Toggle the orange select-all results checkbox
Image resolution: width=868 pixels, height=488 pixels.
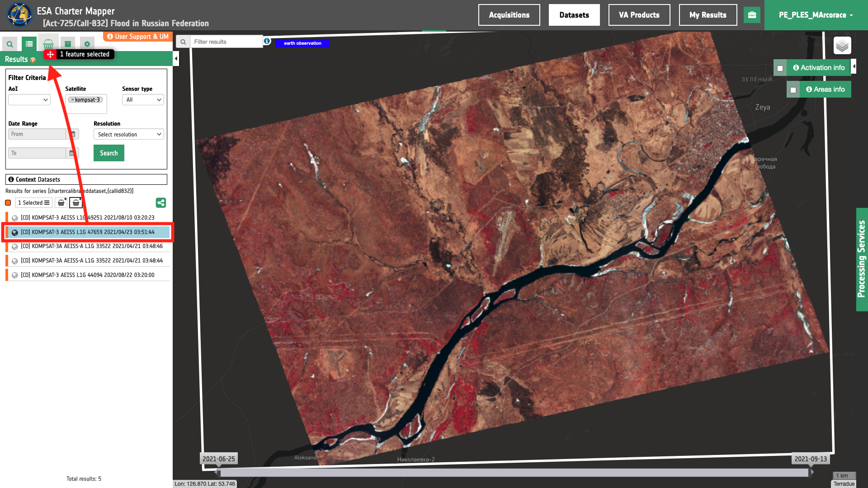tap(8, 203)
